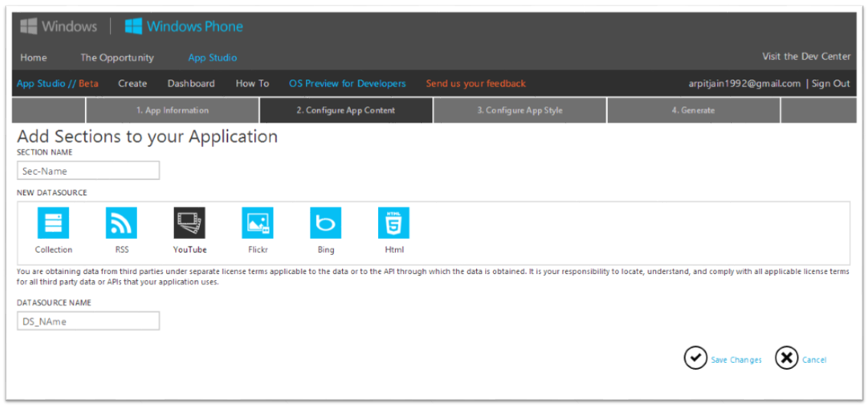Open the App Studio menu item
Image resolution: width=868 pixels, height=405 pixels.
point(213,57)
